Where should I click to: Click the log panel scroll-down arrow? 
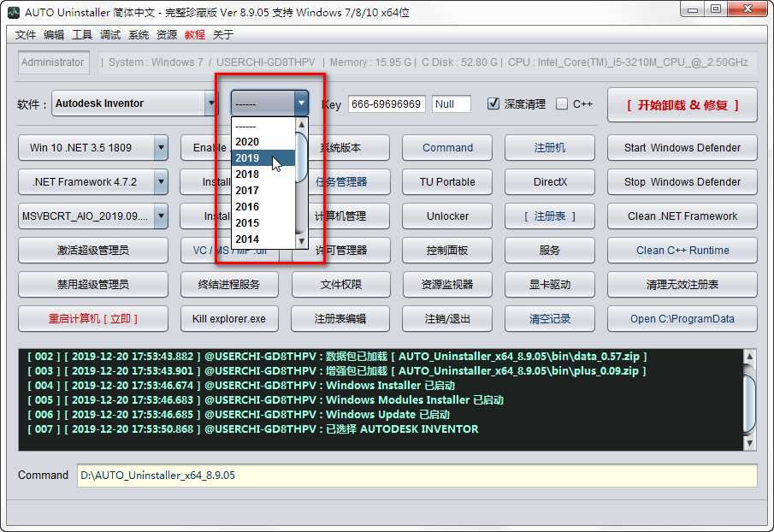click(749, 443)
